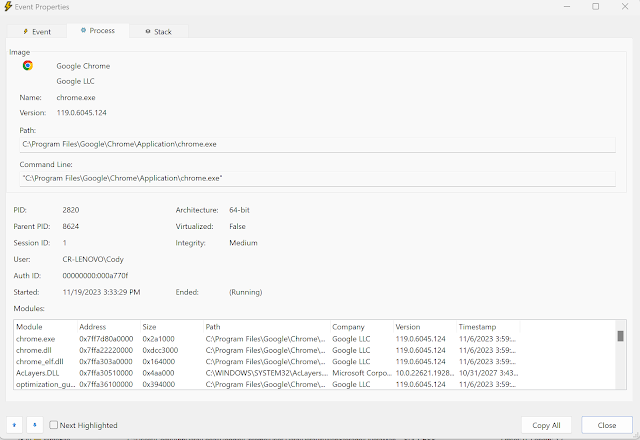640x440 pixels.
Task: Sort modules by the Company column header
Action: click(362, 327)
